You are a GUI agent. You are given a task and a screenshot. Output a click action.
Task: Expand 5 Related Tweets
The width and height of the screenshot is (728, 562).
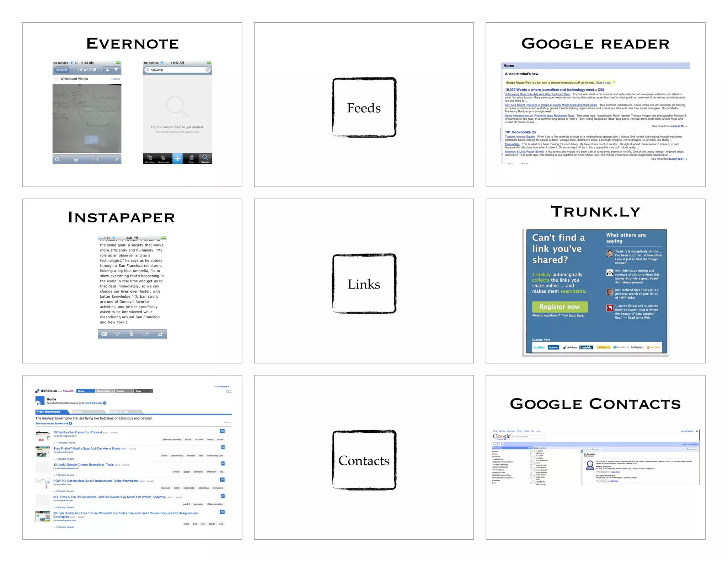tap(64, 507)
